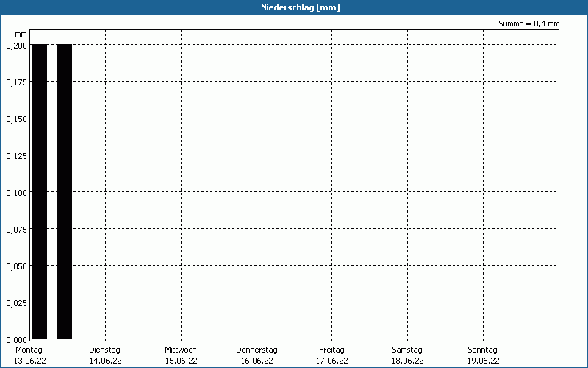The image size is (588, 368).
Task: Click the date 13.06.22
Action: pos(30,361)
